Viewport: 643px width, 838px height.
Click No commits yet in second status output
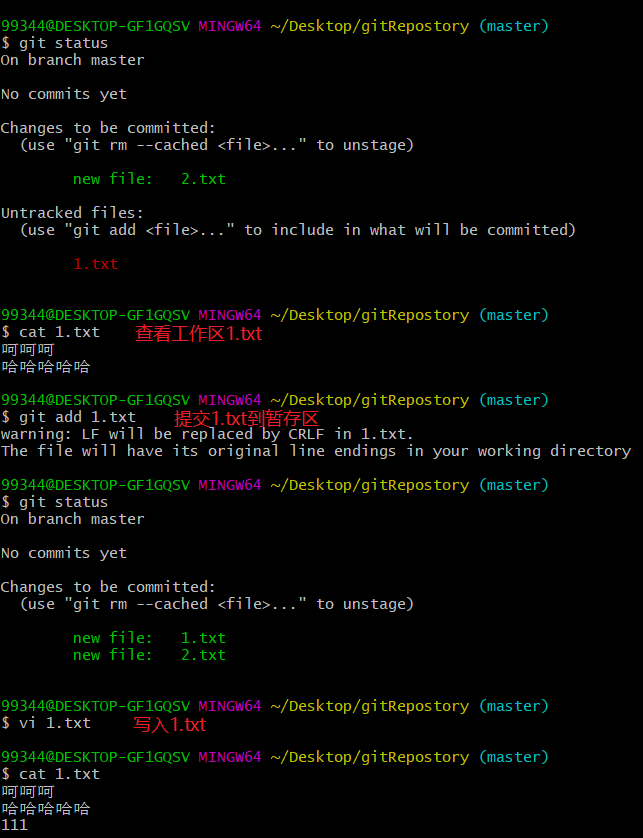point(63,553)
